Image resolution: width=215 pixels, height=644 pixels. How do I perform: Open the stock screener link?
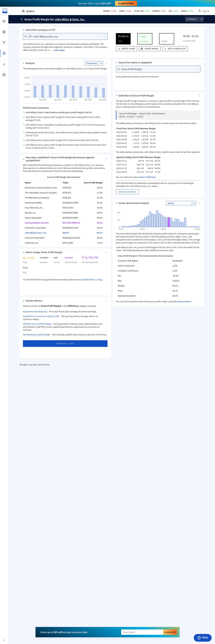pyautogui.click(x=183, y=301)
